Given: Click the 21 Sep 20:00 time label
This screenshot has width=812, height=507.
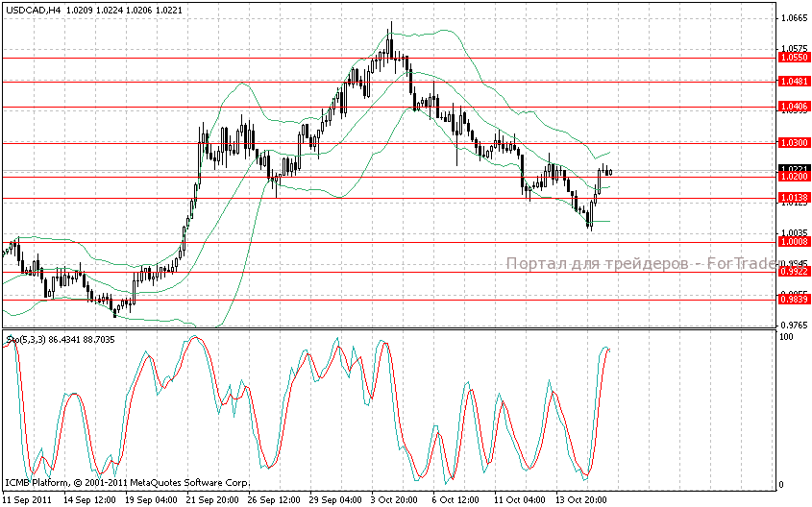Looking at the screenshot, I should (x=212, y=499).
